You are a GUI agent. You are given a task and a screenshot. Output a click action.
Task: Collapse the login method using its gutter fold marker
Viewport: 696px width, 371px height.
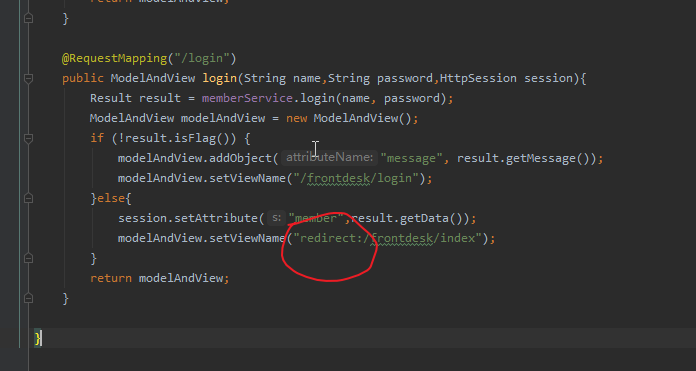(28, 79)
